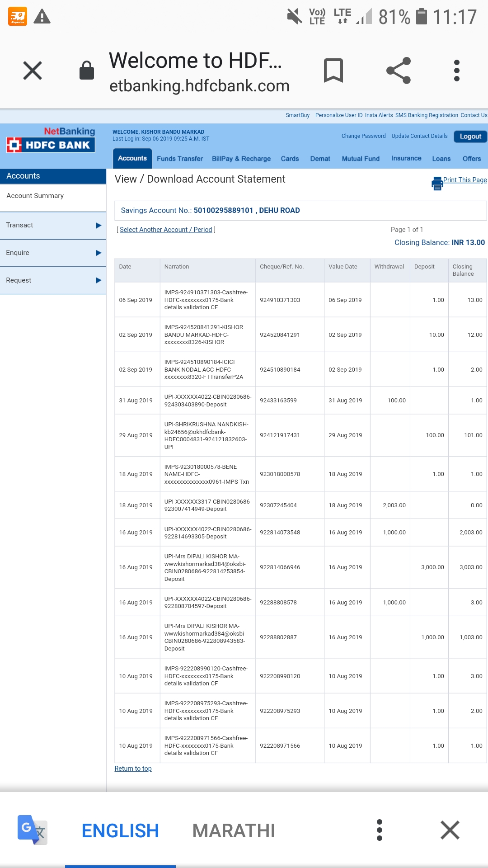
Task: Tap the Google Translate icon
Action: click(32, 830)
